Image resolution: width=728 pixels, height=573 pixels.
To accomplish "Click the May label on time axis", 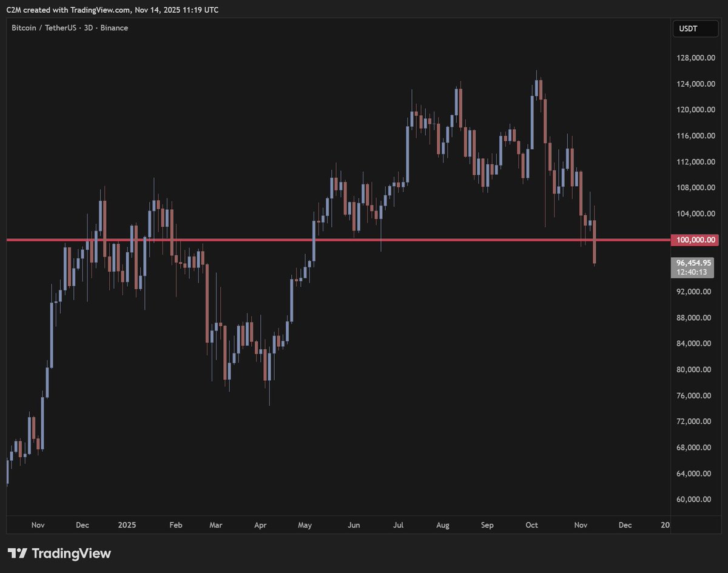I will click(x=305, y=525).
